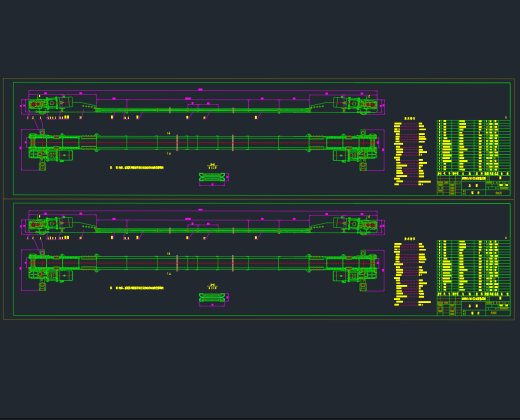
Task: Select the lower sheet's top overall dimension line
Action: pos(203,210)
